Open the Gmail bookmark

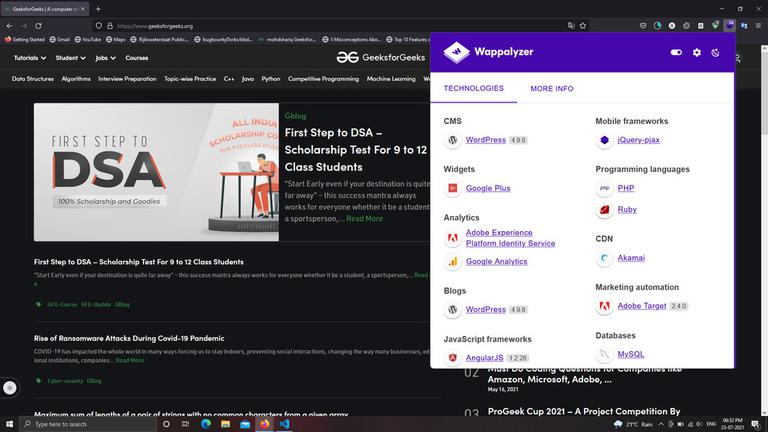click(x=59, y=40)
